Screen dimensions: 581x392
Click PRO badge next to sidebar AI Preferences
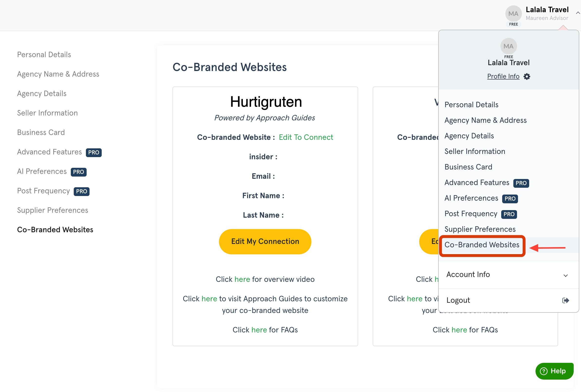tap(79, 172)
